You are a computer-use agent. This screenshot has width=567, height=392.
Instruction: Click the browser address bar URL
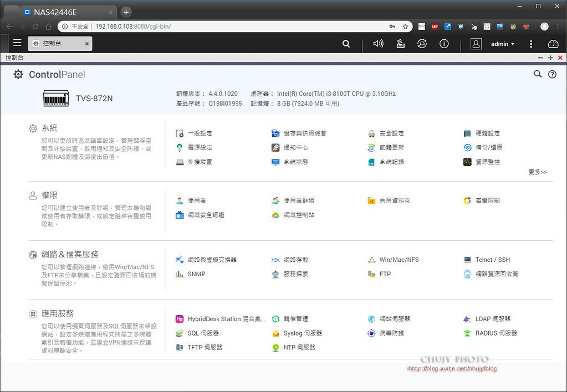pyautogui.click(x=133, y=27)
